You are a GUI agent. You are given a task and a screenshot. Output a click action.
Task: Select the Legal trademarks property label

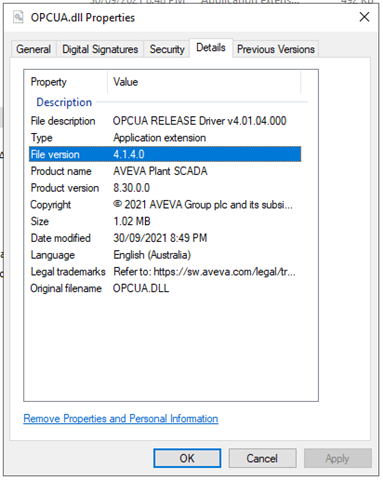click(x=68, y=272)
